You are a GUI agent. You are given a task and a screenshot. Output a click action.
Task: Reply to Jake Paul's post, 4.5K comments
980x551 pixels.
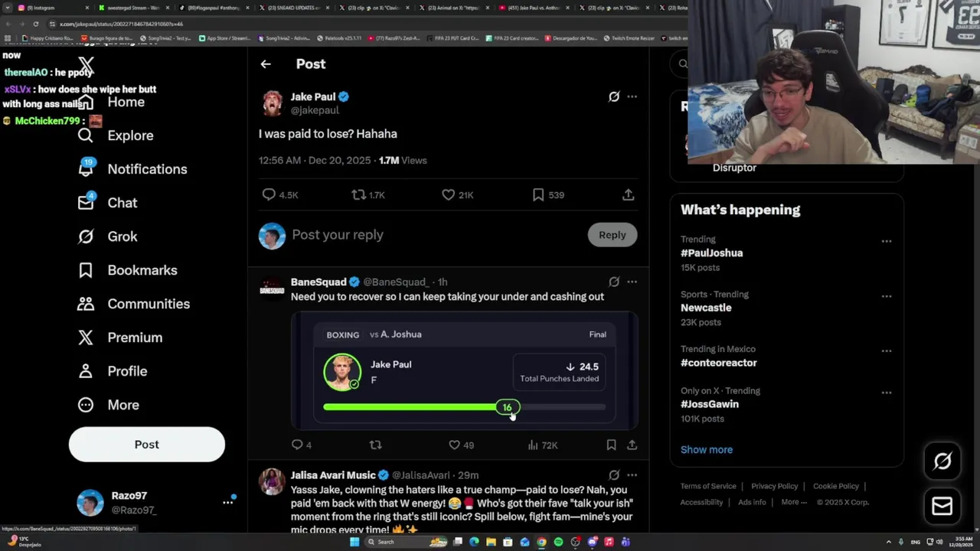click(x=280, y=194)
